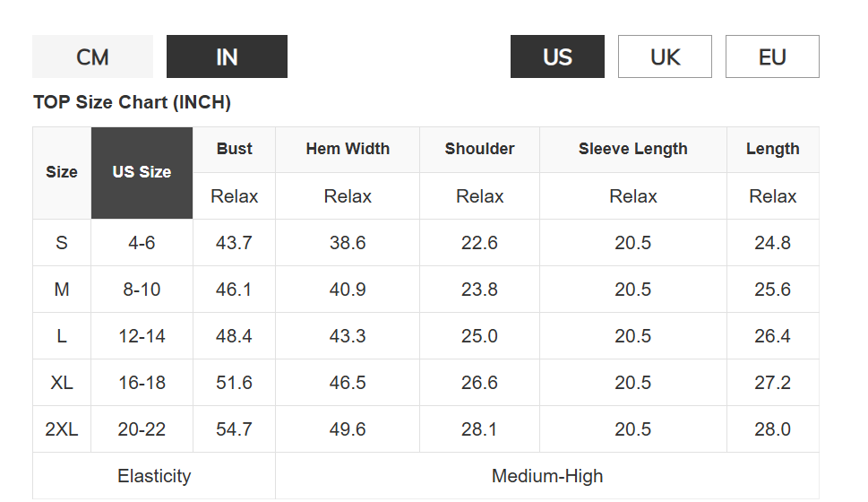This screenshot has height=502, width=868.
Task: Click the Medium-High elasticity value
Action: [547, 476]
